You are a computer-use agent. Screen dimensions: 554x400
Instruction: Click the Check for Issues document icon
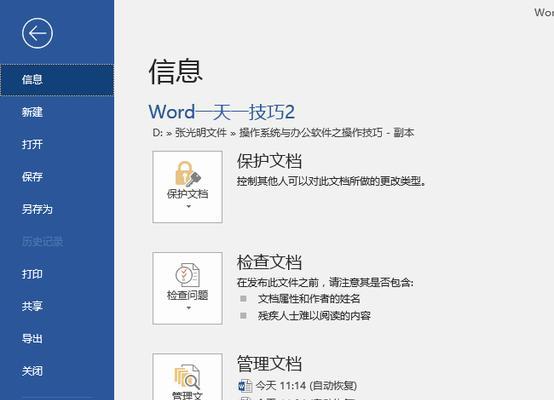tap(188, 275)
